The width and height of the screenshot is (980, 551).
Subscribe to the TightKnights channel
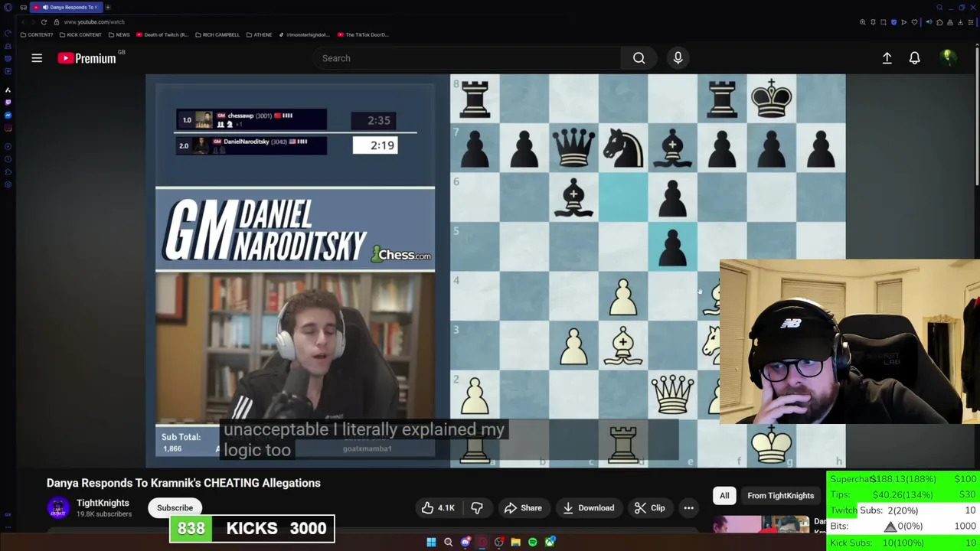pyautogui.click(x=175, y=508)
